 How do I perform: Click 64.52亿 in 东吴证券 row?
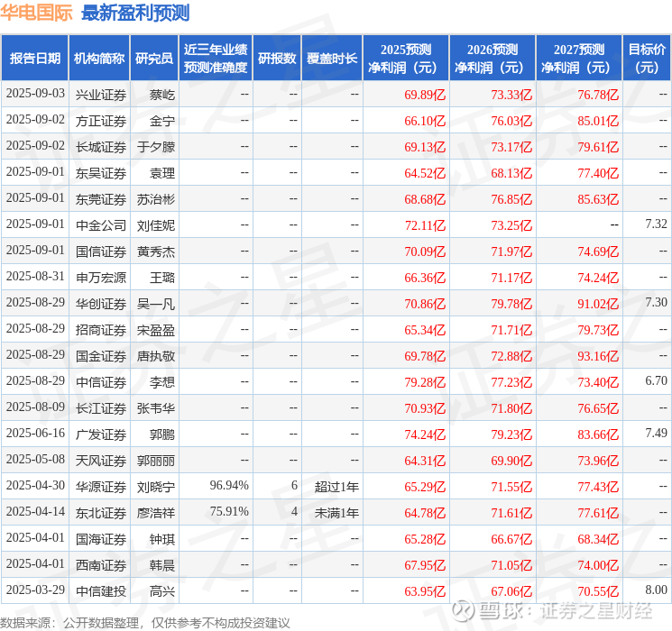point(425,173)
